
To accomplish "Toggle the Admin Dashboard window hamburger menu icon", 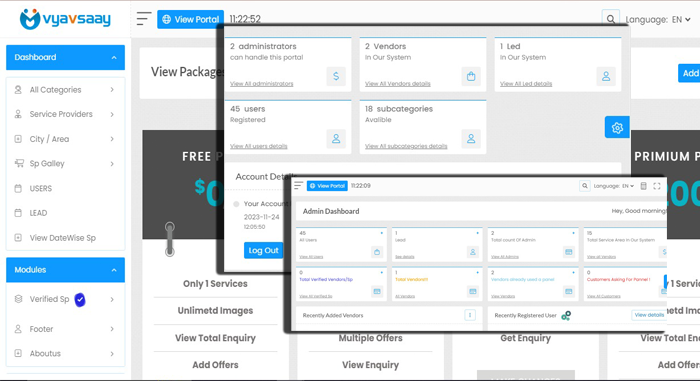I will click(x=299, y=185).
